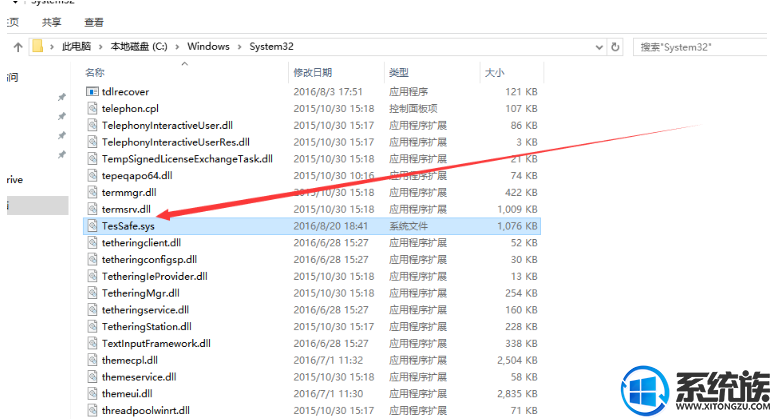Click the telephon.cpl file icon
The height and width of the screenshot is (419, 770).
pyautogui.click(x=92, y=108)
